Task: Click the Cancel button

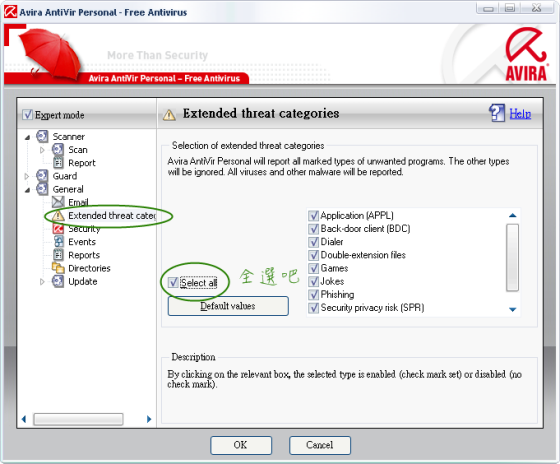Action: click(x=320, y=445)
